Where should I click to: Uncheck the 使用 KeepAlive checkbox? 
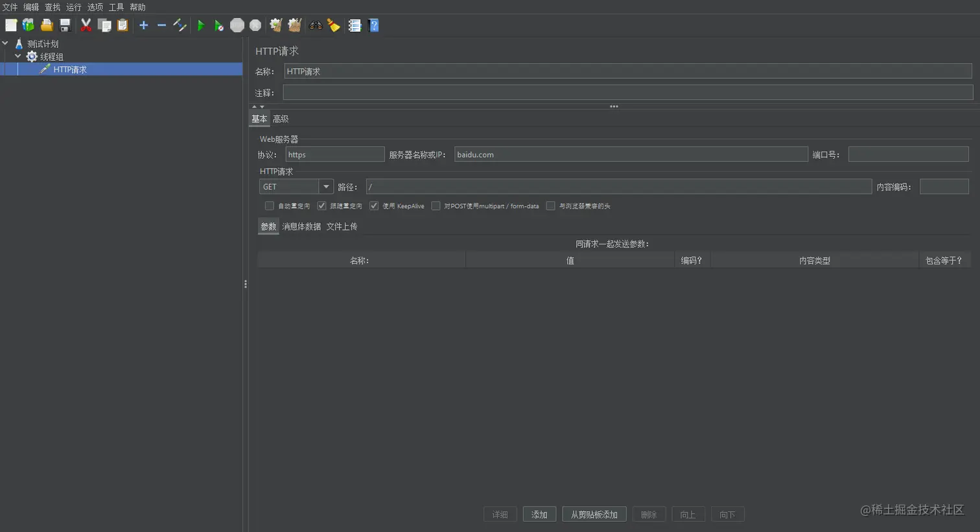tap(374, 206)
